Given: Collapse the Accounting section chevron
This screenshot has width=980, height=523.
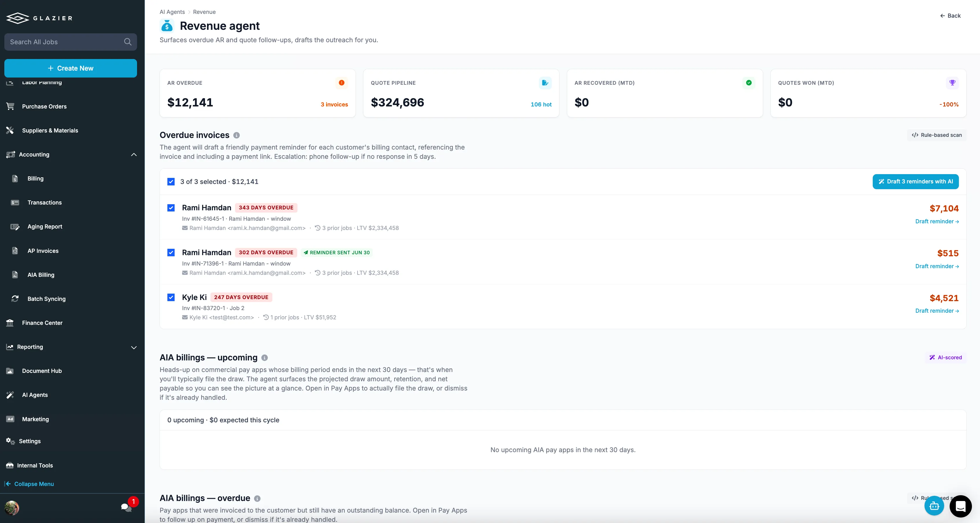Looking at the screenshot, I should tap(134, 154).
